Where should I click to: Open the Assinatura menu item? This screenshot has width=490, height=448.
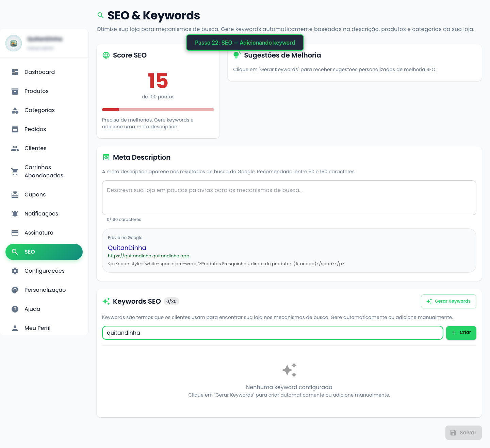pyautogui.click(x=39, y=233)
